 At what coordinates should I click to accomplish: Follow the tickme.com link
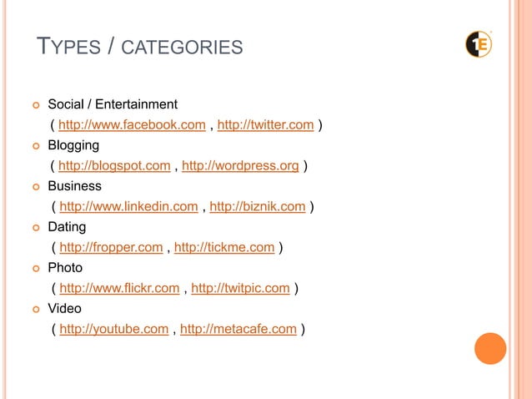pyautogui.click(x=224, y=247)
